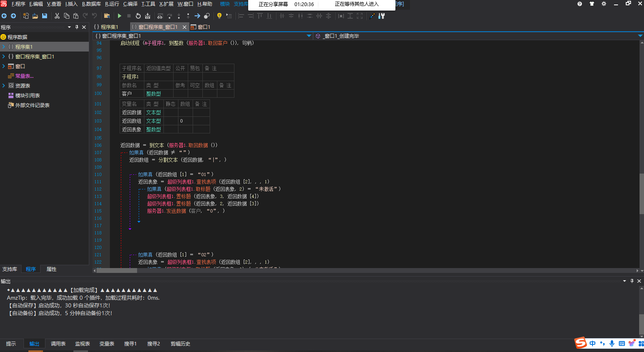Click the blue run-to-cursor arrow icon
Image resolution: width=644 pixels, height=352 pixels.
tap(197, 16)
